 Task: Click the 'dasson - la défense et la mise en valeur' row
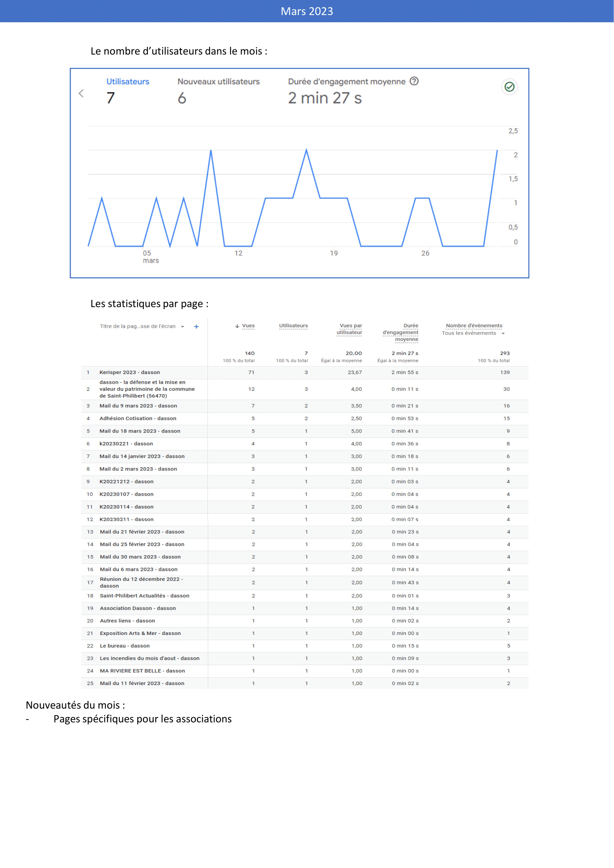[305, 389]
